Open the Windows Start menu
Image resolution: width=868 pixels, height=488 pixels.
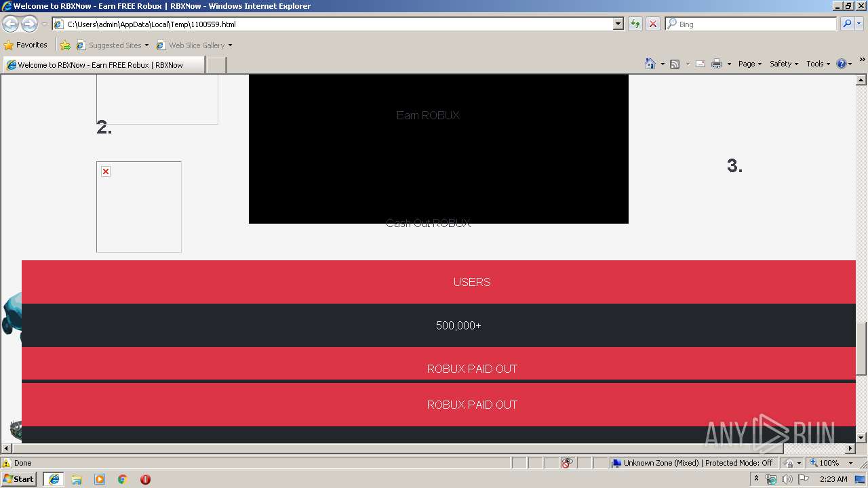click(x=19, y=479)
